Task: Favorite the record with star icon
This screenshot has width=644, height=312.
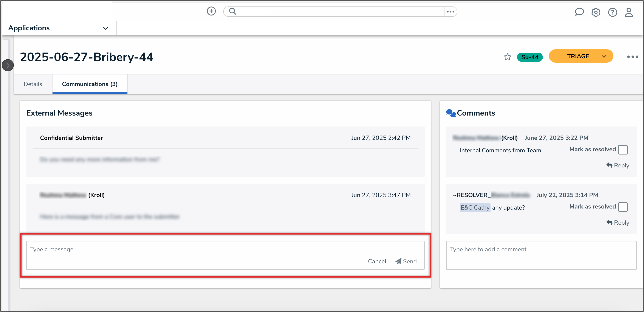Action: coord(507,57)
